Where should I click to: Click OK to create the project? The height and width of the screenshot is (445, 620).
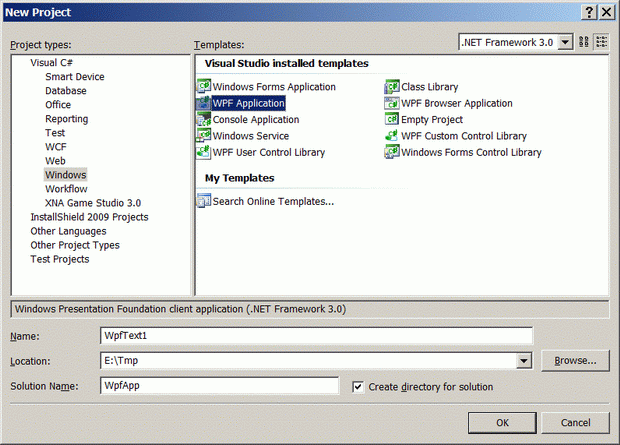pos(502,423)
